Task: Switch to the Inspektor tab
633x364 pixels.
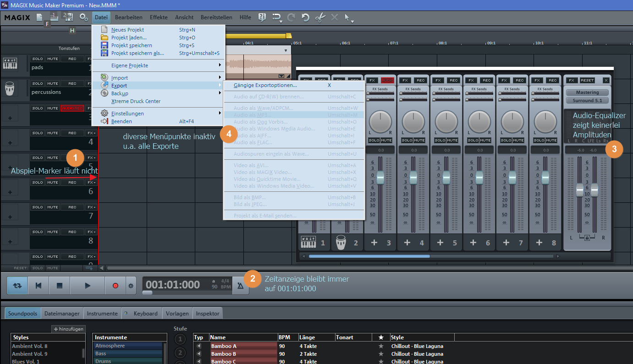Action: (x=208, y=314)
